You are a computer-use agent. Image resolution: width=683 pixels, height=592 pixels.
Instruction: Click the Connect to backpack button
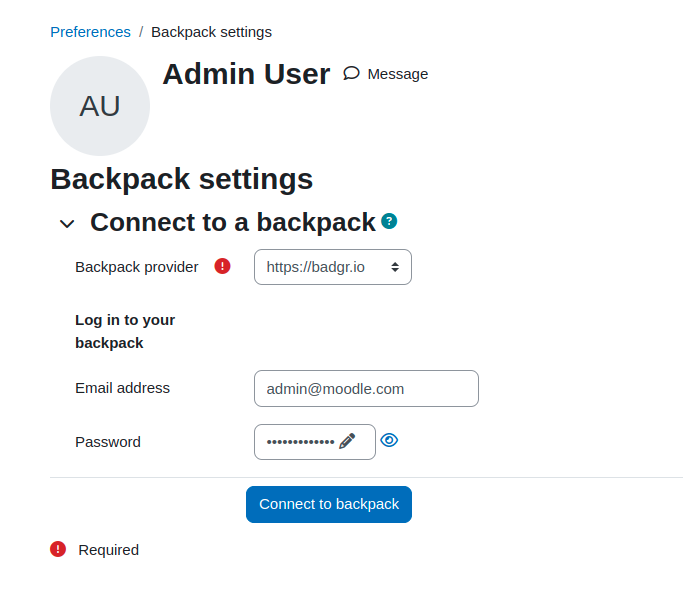(329, 504)
